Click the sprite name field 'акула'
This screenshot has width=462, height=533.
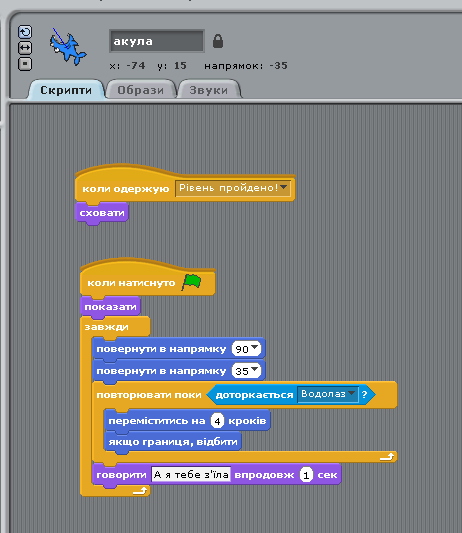(157, 41)
